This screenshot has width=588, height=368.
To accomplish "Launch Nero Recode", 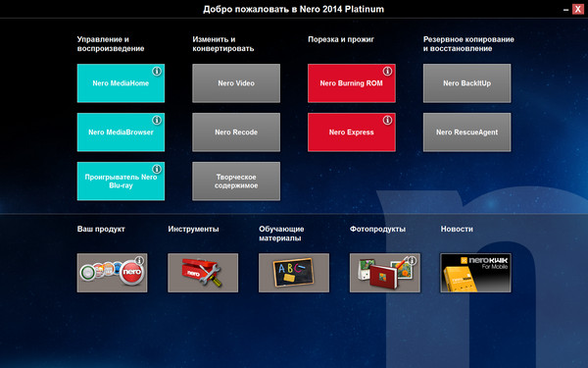I will click(236, 132).
